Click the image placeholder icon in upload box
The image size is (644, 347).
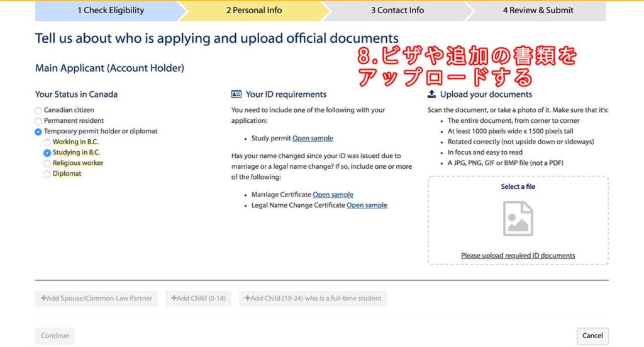[518, 219]
